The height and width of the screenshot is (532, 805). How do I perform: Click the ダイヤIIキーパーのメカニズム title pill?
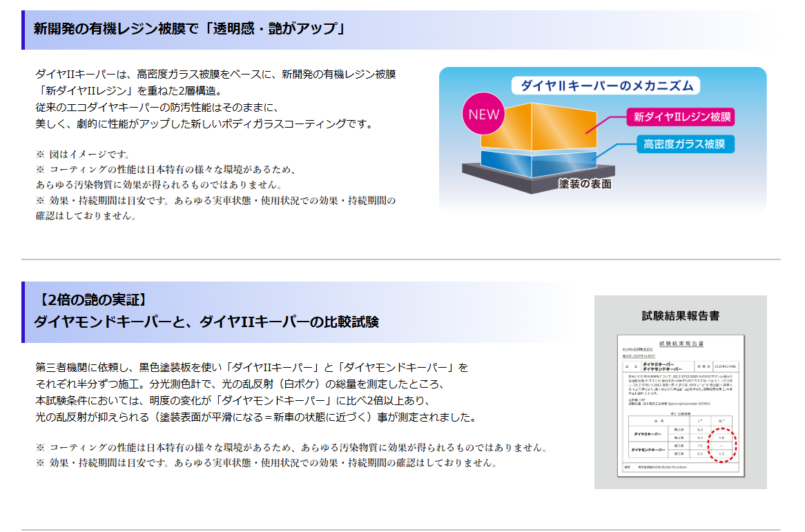605,86
